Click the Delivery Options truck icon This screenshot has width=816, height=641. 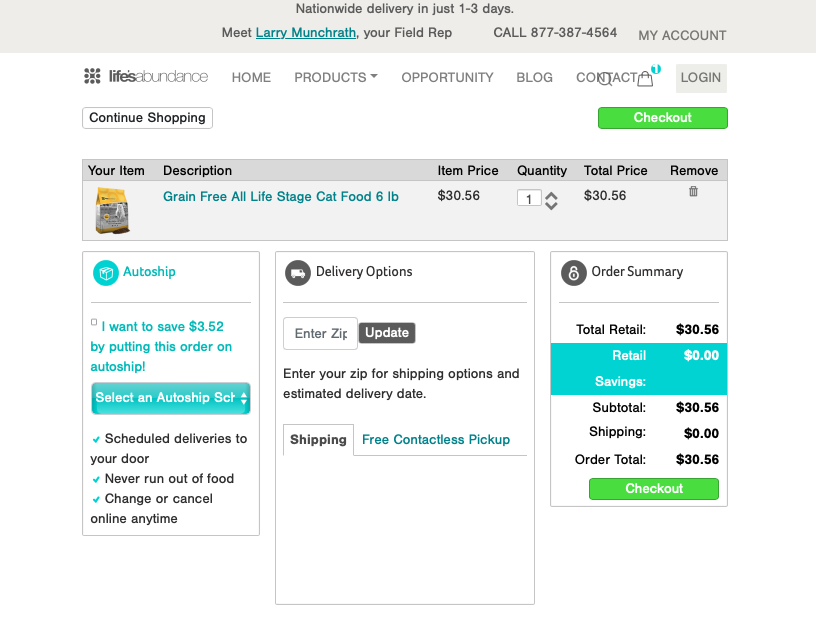click(297, 272)
